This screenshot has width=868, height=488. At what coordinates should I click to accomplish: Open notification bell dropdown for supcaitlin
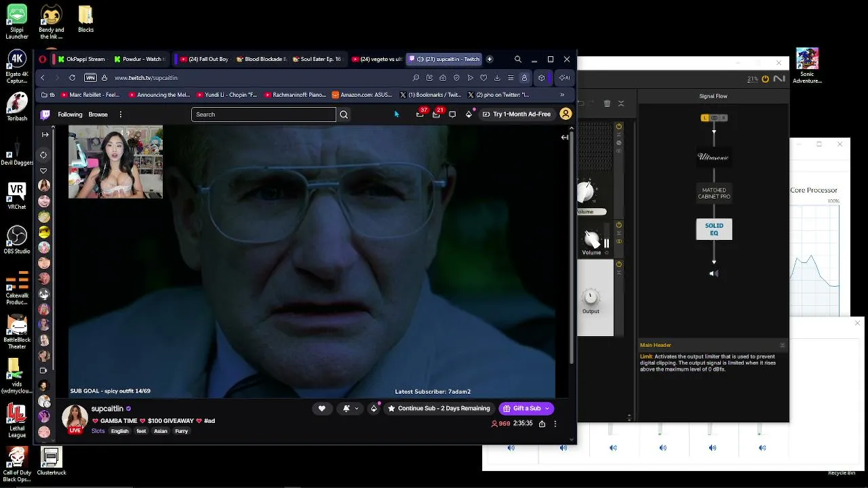click(x=351, y=408)
